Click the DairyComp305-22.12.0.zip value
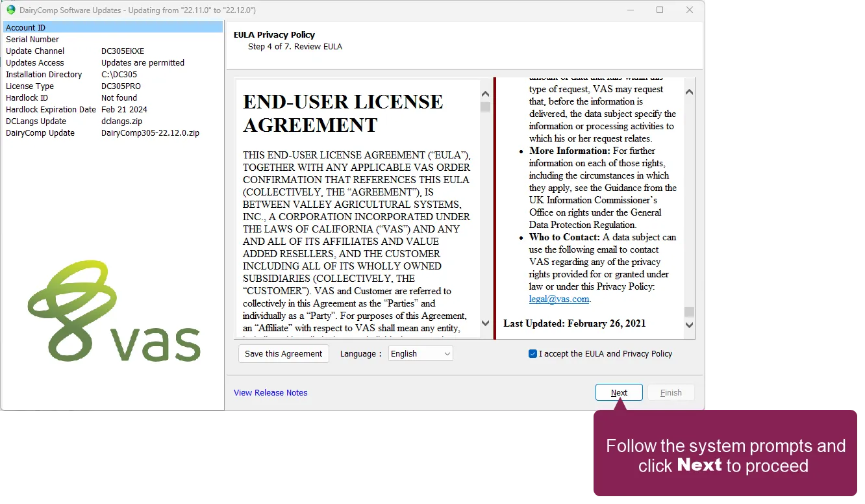Screen dimensions: 865x504 coord(150,133)
